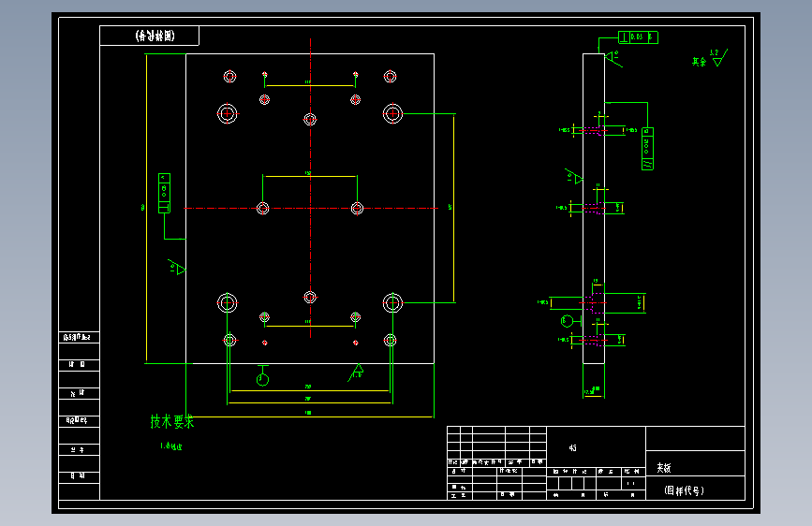Click the 夹板 part name in title block

(x=664, y=468)
